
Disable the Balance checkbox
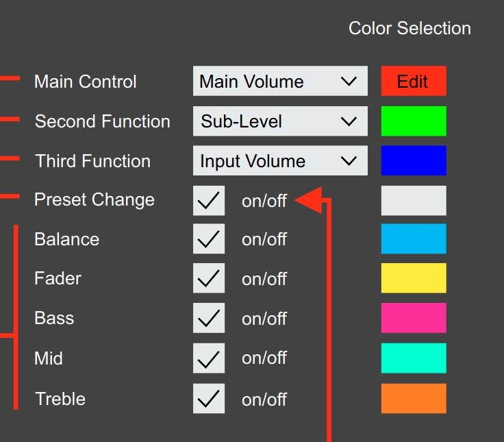[x=208, y=239]
